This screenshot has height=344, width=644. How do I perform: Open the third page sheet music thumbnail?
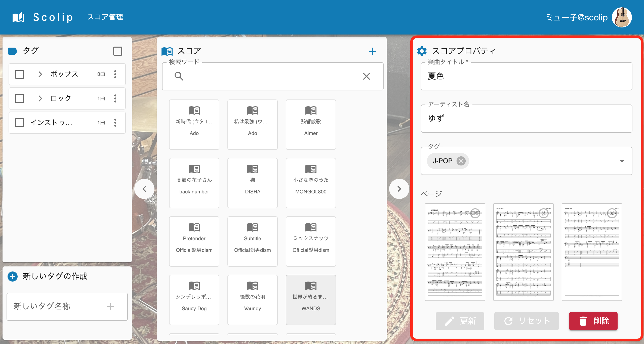tap(592, 252)
